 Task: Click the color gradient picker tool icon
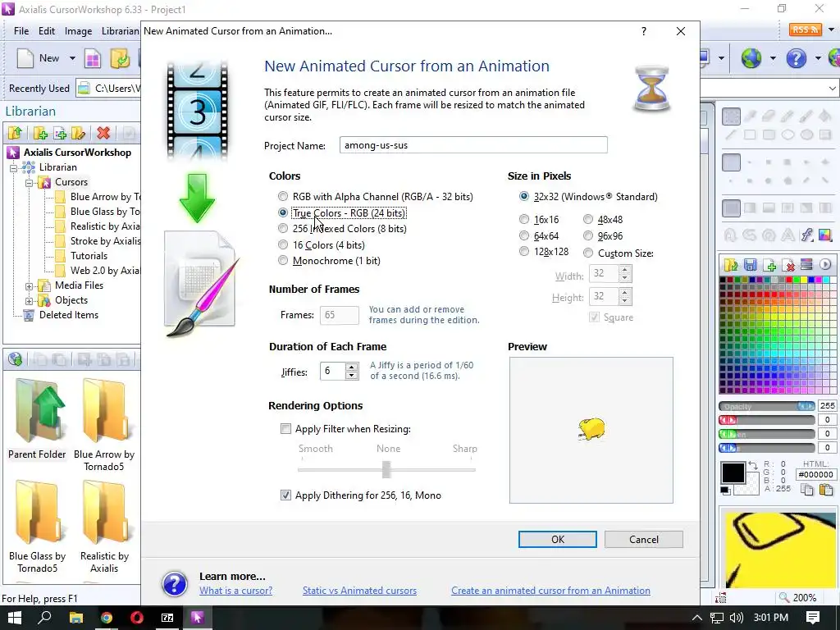(825, 235)
